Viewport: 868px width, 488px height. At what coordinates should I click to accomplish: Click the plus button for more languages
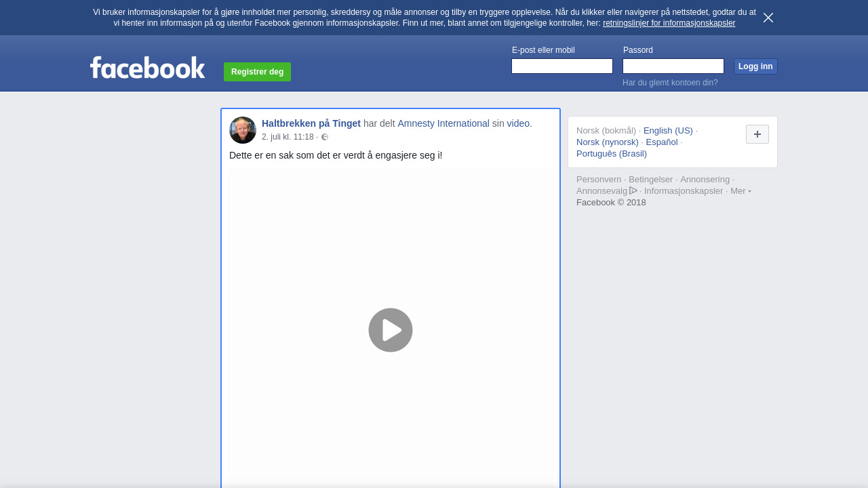[x=757, y=134]
